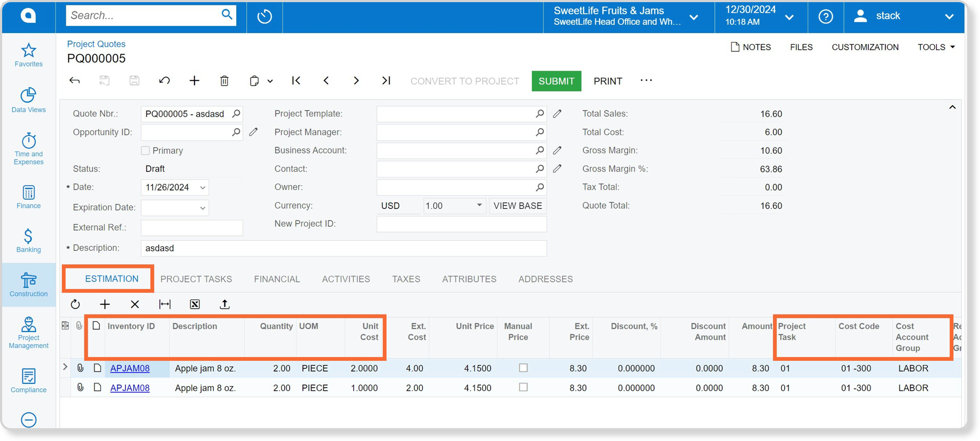Open the Expiration Date dropdown
The image size is (980, 441).
click(203, 208)
